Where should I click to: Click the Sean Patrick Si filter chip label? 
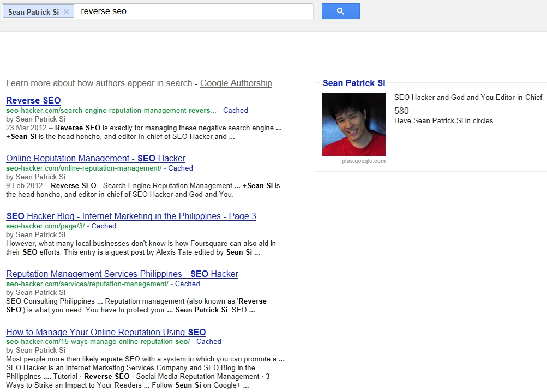click(x=33, y=11)
